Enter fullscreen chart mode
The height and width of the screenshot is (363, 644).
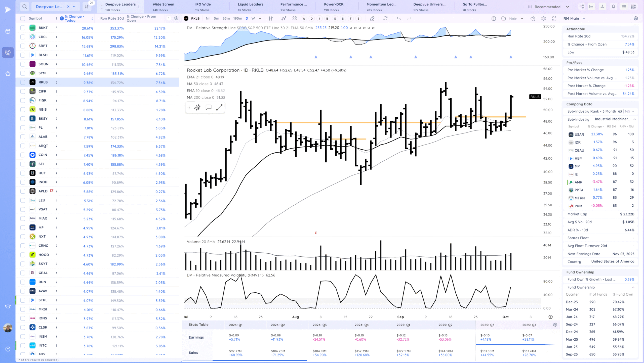point(554,18)
